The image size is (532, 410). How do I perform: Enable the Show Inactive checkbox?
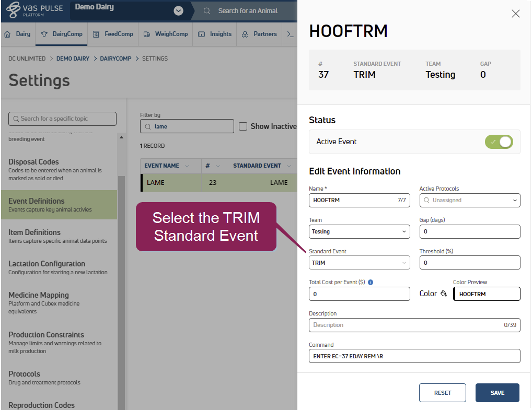[x=243, y=126]
